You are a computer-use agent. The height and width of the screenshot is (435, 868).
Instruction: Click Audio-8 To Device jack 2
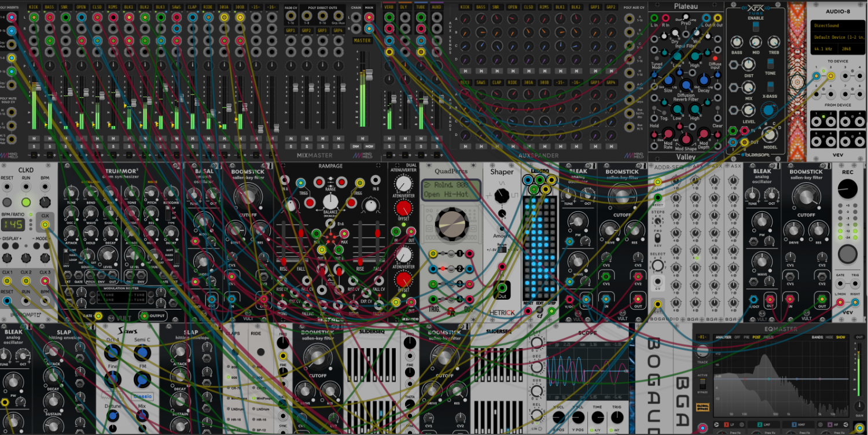point(830,76)
